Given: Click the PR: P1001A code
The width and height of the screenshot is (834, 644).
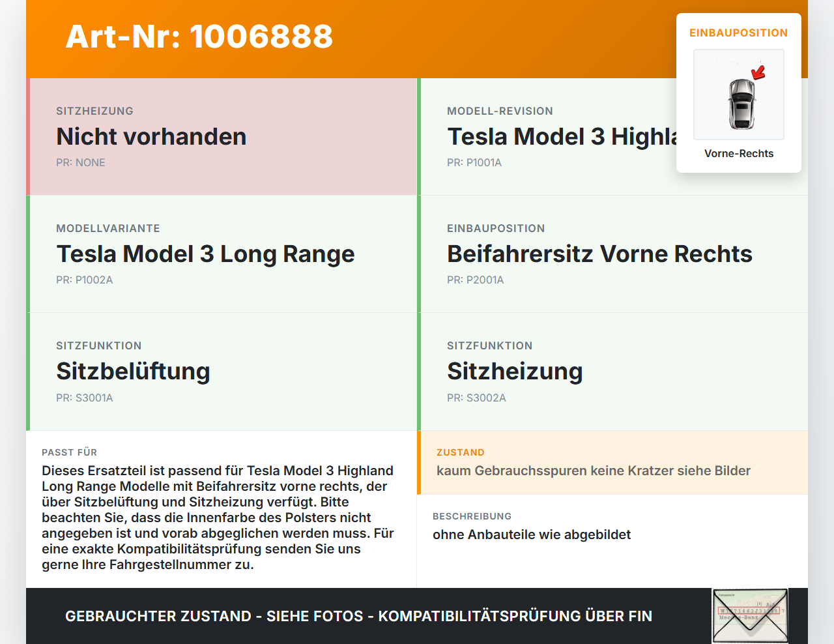Looking at the screenshot, I should click(x=474, y=162).
